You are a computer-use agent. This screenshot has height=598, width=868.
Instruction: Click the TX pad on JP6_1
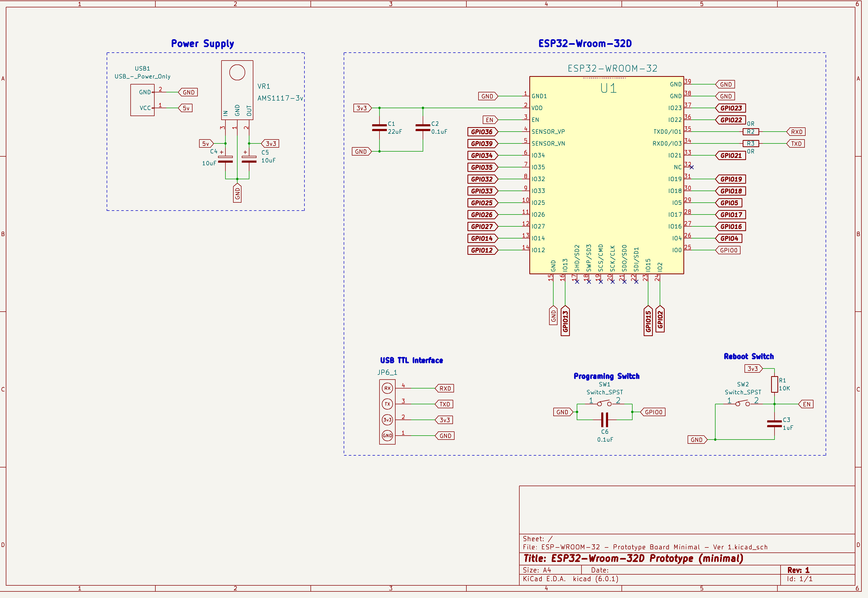click(x=387, y=404)
